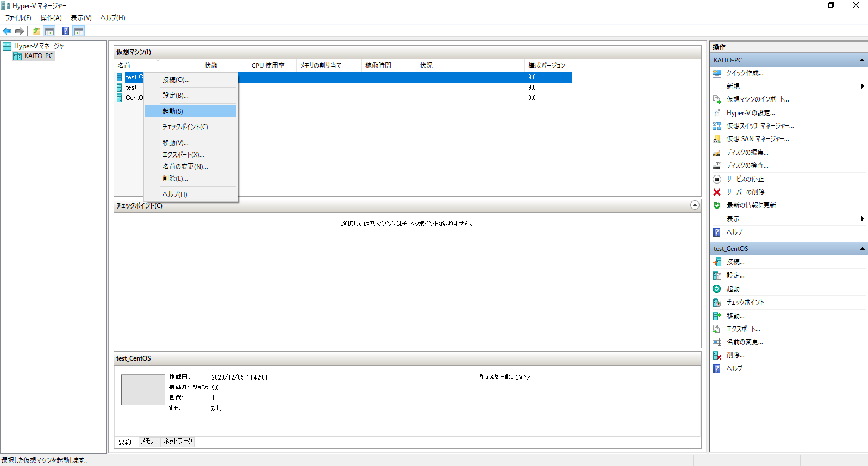Collapse the KAITO-PC actions section header

(x=862, y=60)
